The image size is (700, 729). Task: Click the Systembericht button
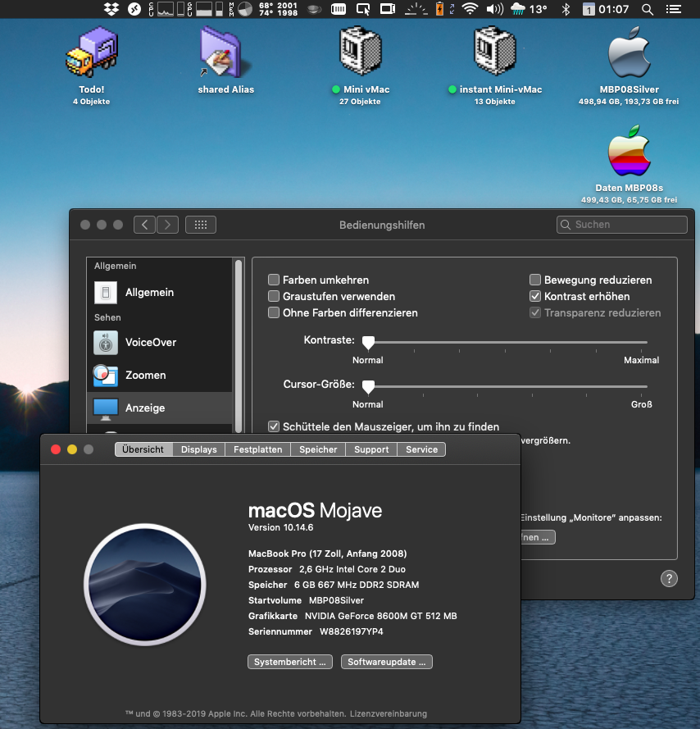pyautogui.click(x=290, y=662)
